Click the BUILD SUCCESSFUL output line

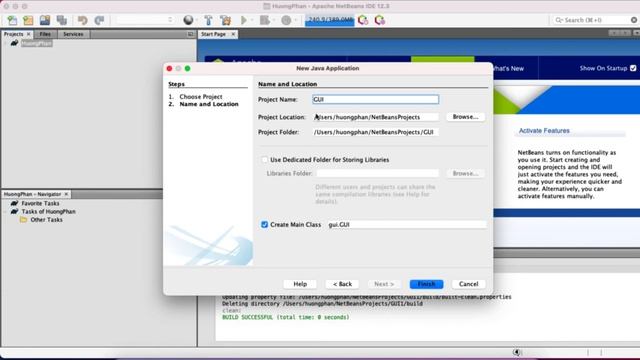(286, 317)
